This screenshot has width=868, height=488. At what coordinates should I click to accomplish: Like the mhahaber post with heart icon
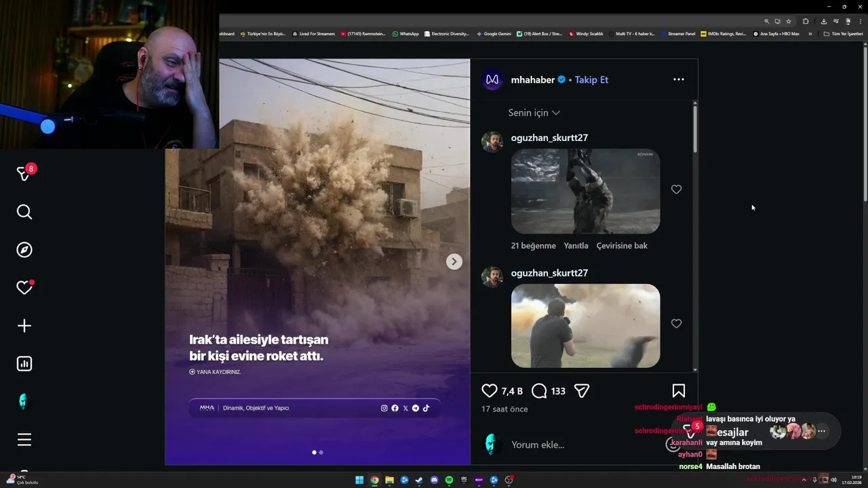point(490,390)
